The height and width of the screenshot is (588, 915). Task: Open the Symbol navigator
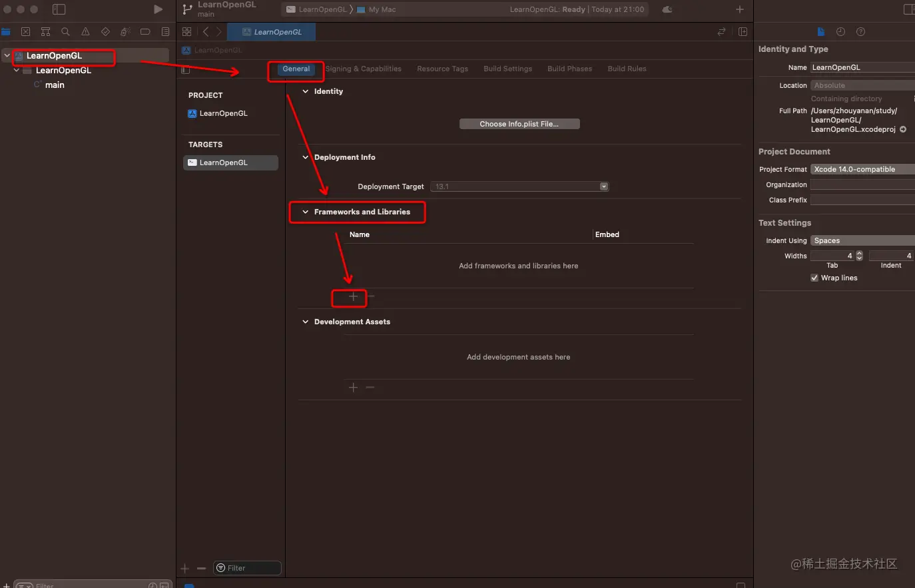coord(45,31)
